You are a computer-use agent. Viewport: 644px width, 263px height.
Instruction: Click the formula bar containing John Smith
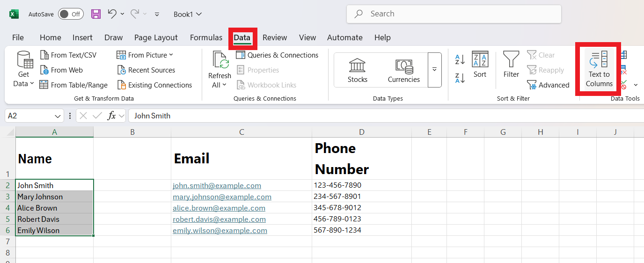pyautogui.click(x=386, y=116)
